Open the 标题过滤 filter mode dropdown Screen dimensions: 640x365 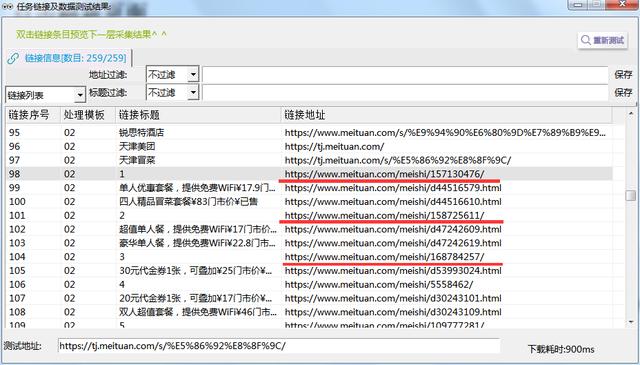coord(193,92)
